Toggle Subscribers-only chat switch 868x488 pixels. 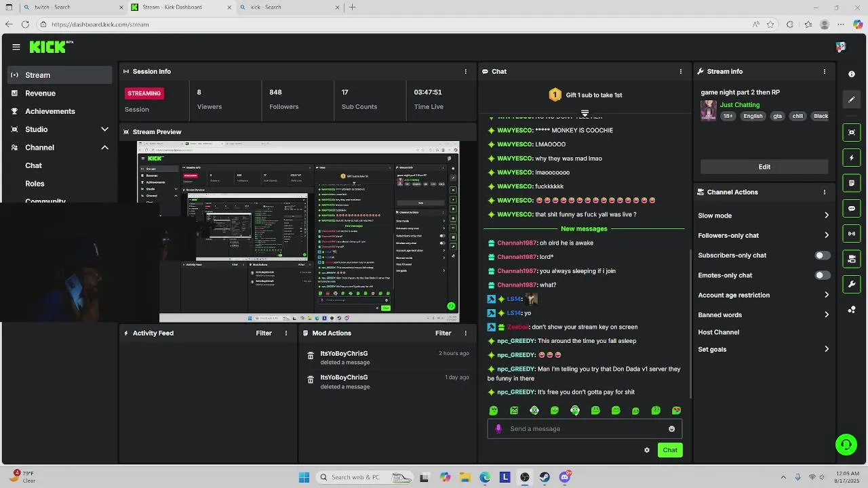click(822, 256)
